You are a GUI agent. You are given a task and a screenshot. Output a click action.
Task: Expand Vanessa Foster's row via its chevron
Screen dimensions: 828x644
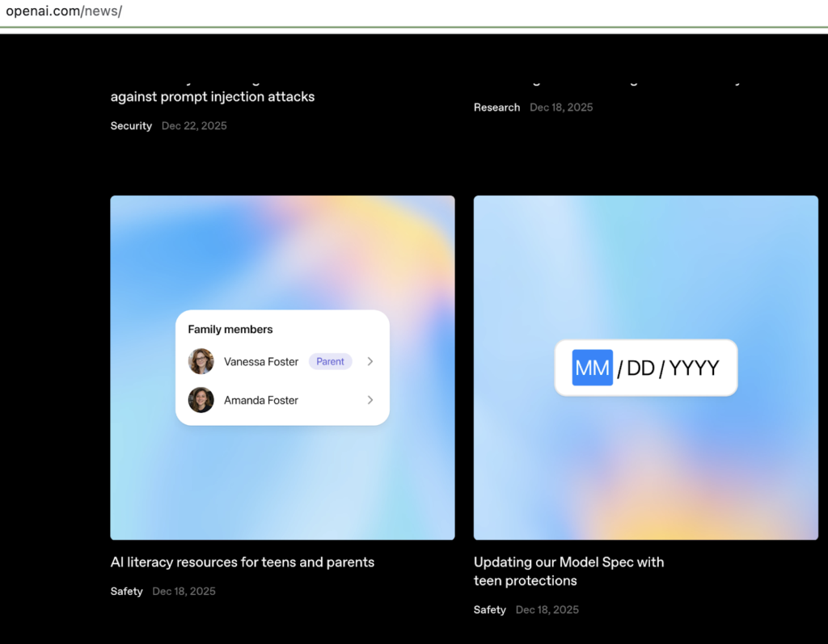[370, 361]
